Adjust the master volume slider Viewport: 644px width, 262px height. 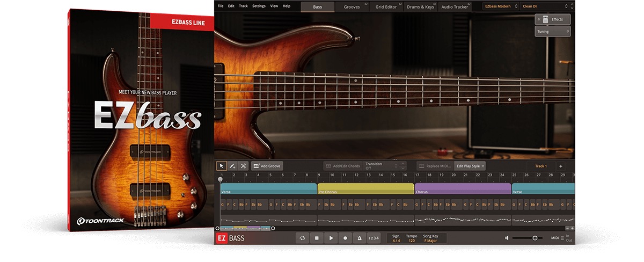(535, 238)
